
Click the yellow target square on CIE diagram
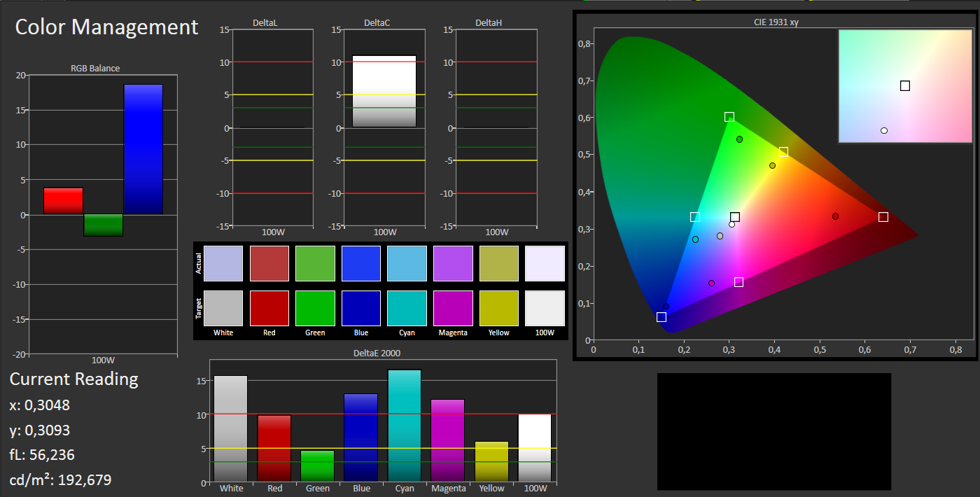[x=783, y=152]
